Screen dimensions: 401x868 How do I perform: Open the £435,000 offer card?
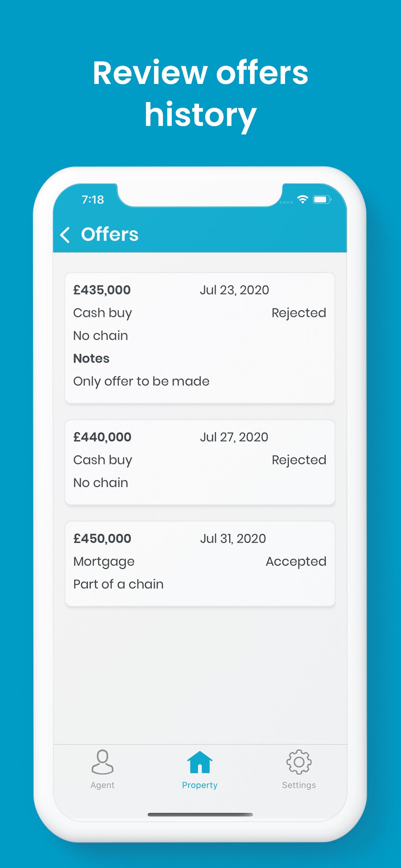[x=200, y=338]
